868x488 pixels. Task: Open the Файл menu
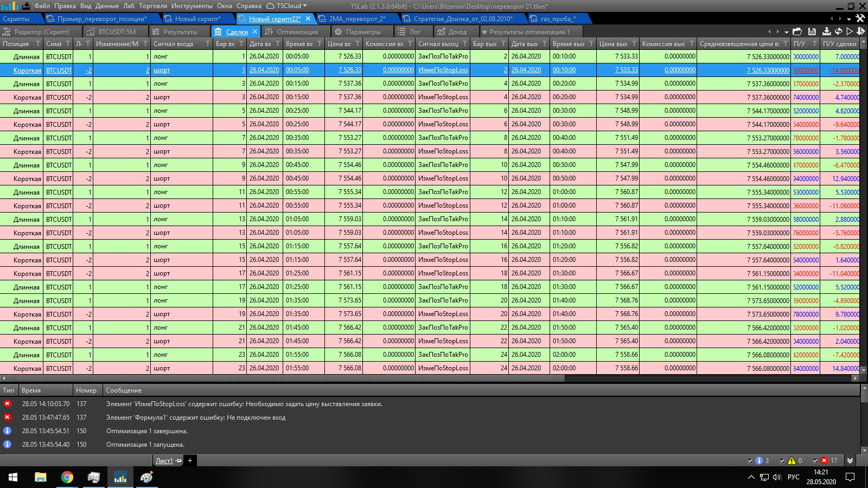[42, 6]
